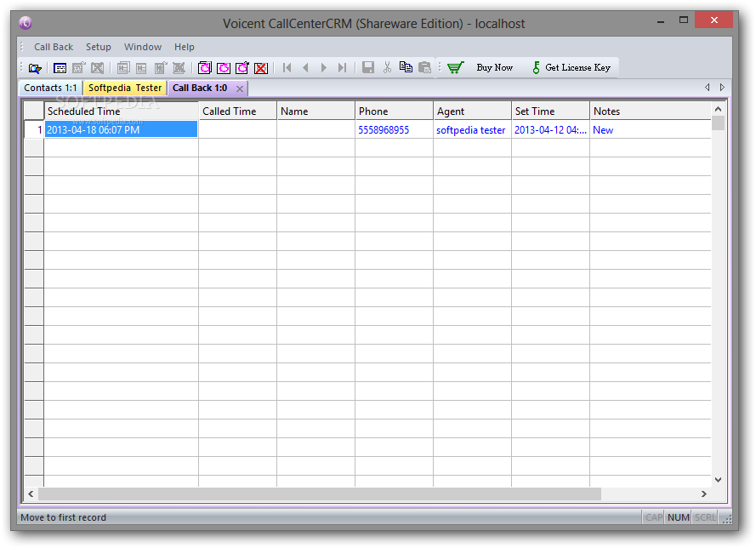Move to last record arrow icon

click(342, 67)
